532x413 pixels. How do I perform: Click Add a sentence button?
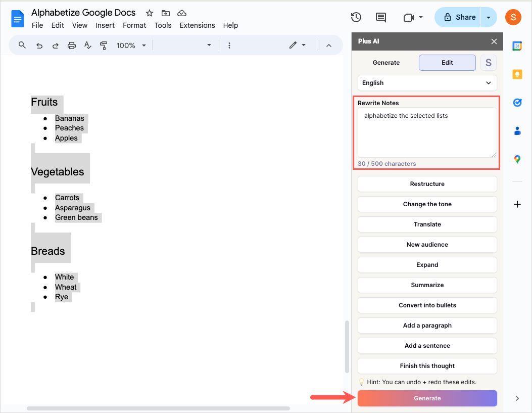[x=427, y=346]
